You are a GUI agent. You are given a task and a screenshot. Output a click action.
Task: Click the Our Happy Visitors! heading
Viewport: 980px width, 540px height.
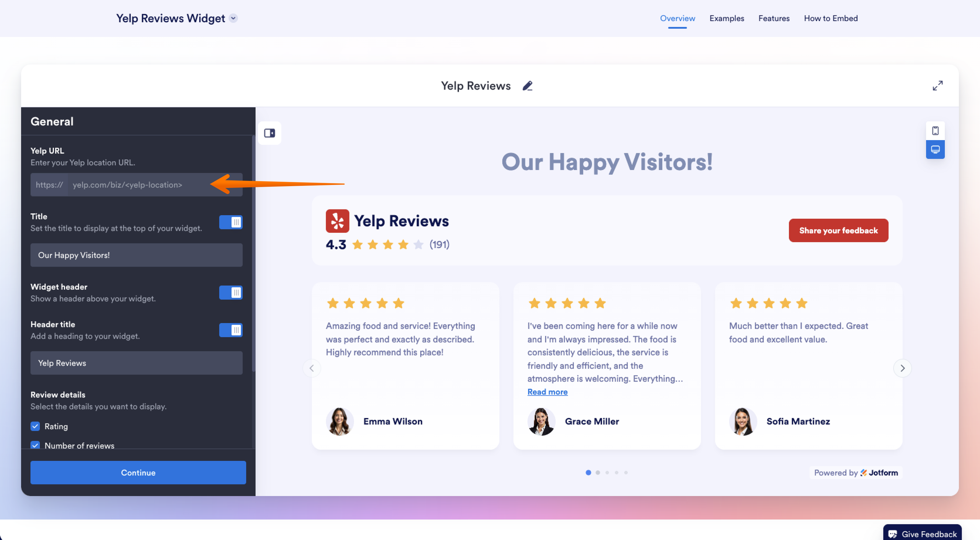point(607,162)
